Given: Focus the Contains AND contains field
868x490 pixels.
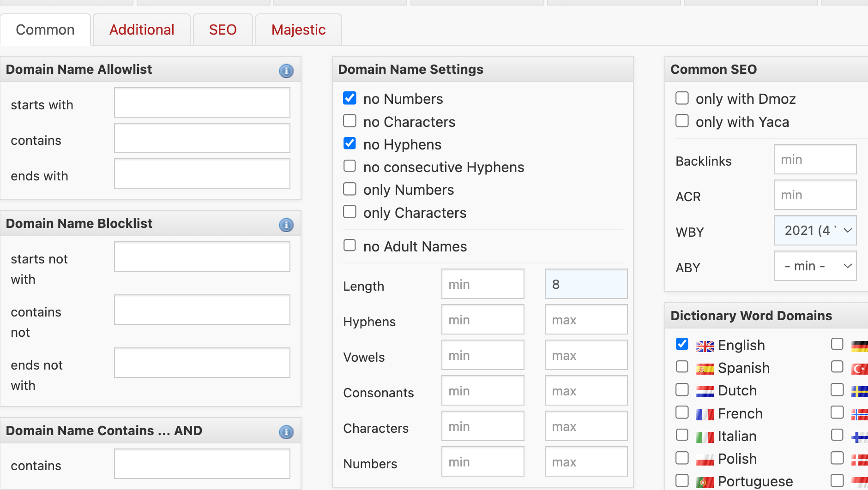Looking at the screenshot, I should point(202,464).
